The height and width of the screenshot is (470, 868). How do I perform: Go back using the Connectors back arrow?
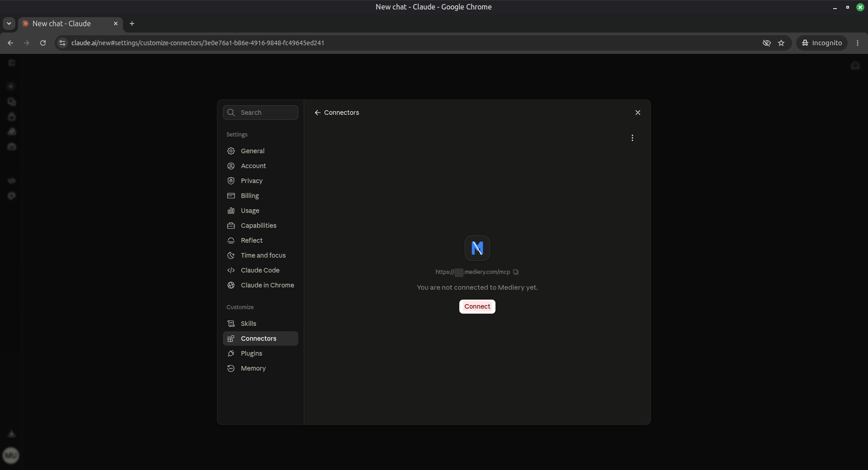click(x=317, y=113)
